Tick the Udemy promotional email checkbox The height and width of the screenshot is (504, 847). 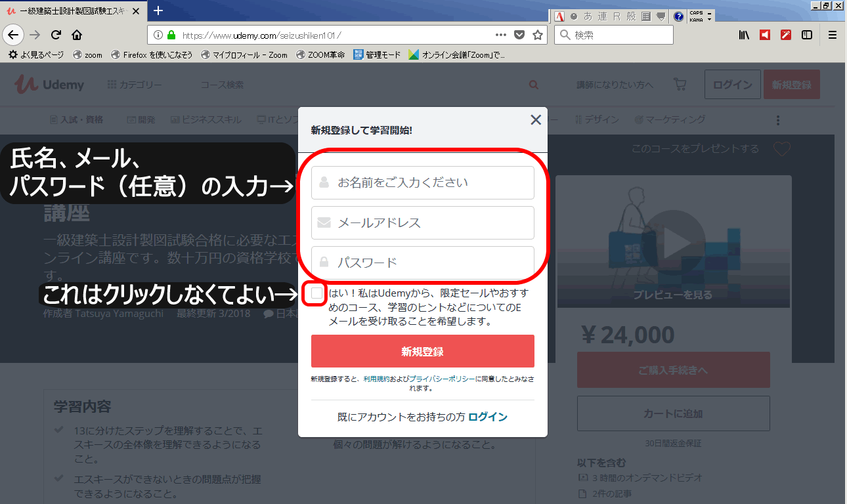tap(317, 293)
